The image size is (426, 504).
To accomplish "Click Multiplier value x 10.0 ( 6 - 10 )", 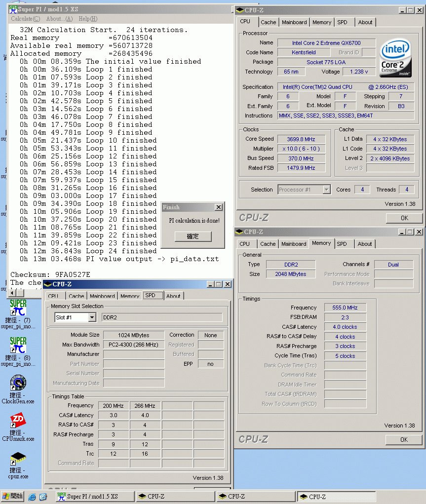I will pyautogui.click(x=301, y=149).
